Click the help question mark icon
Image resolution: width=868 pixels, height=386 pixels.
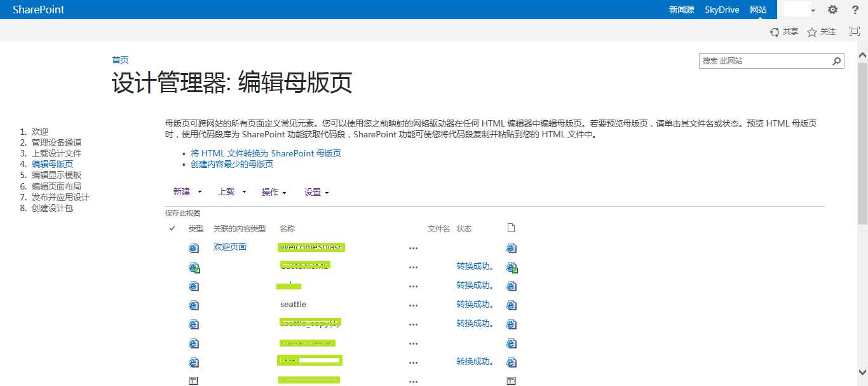coord(855,10)
